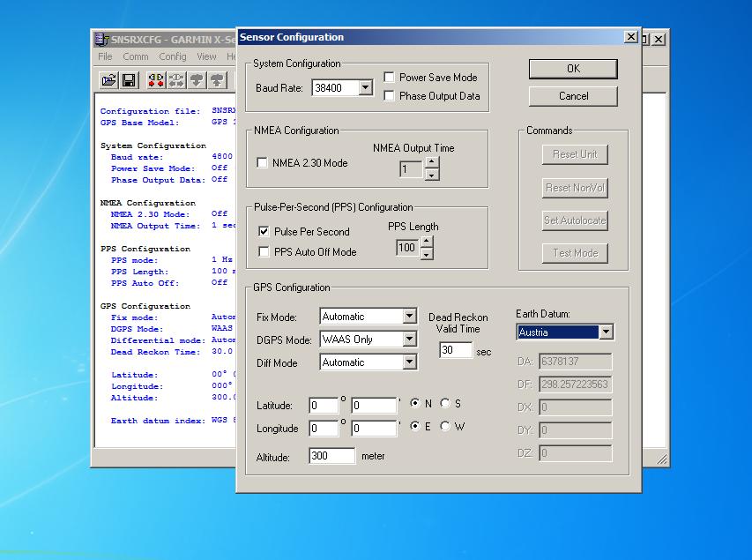Image resolution: width=752 pixels, height=560 pixels.
Task: Enable PPS Auto Off Mode
Action: coord(264,251)
